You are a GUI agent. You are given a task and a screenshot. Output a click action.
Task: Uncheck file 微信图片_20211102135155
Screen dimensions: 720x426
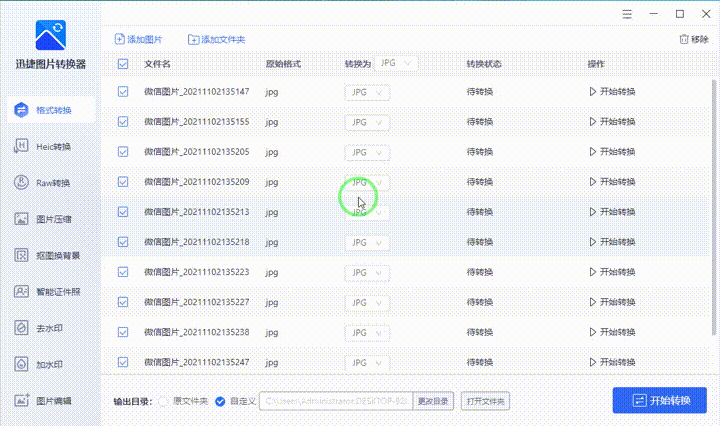pyautogui.click(x=123, y=122)
